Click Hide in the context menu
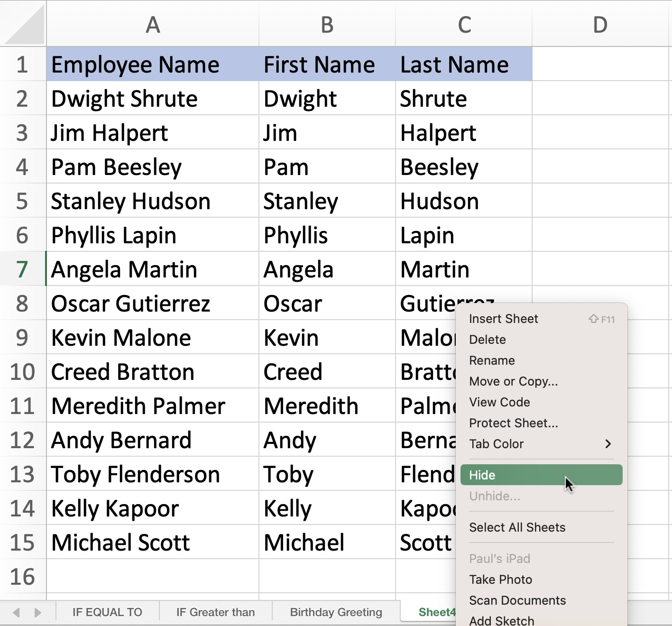The width and height of the screenshot is (672, 626). pyautogui.click(x=541, y=475)
